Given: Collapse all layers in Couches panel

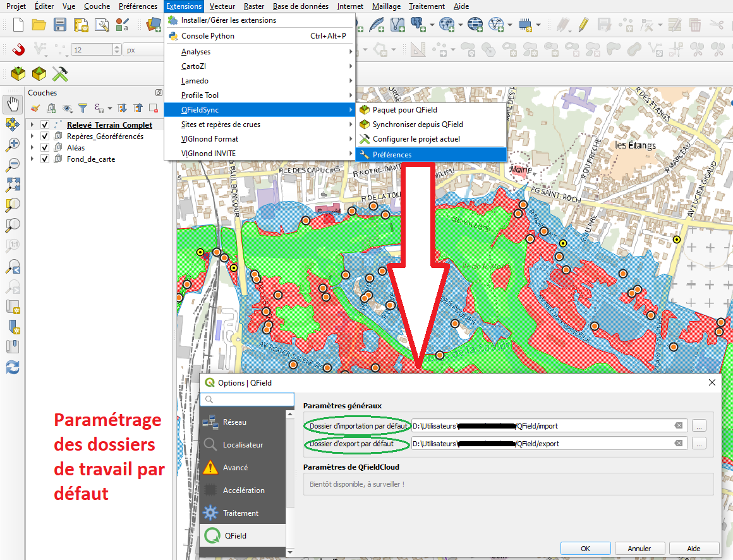Looking at the screenshot, I should (138, 109).
